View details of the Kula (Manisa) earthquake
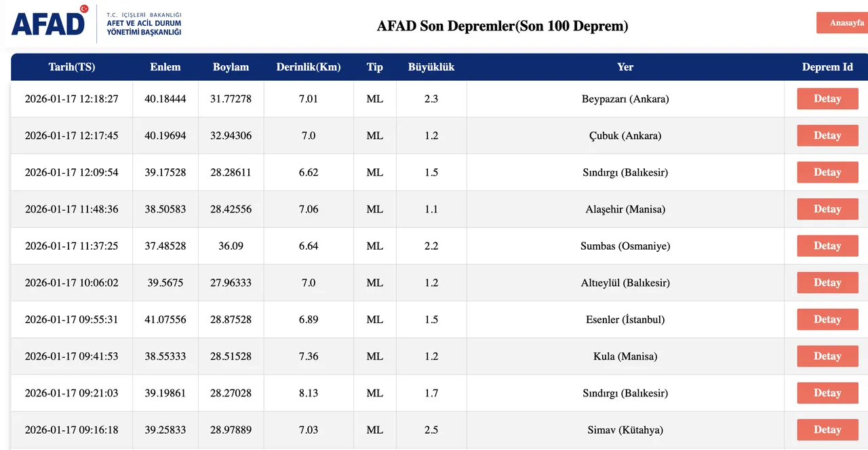 [x=827, y=356]
